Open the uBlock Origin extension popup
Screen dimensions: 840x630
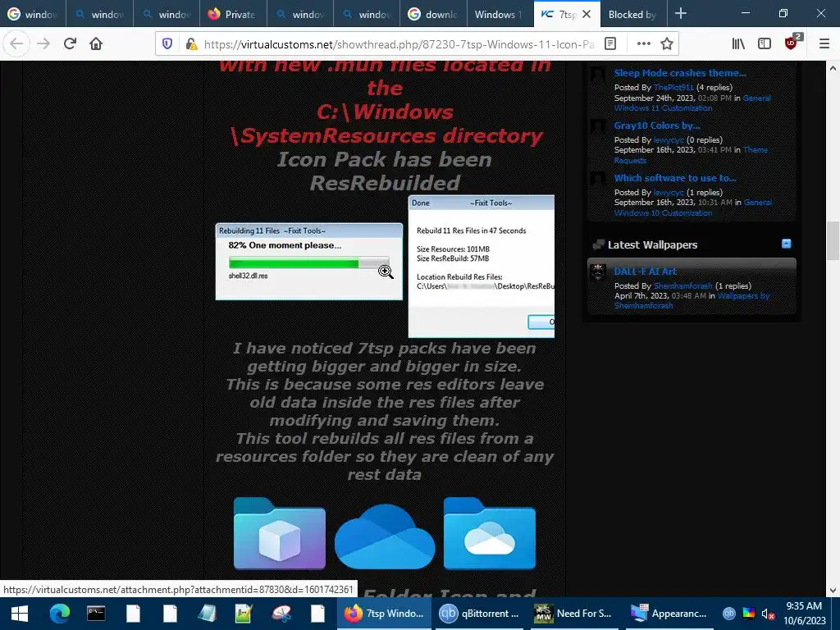[792, 43]
